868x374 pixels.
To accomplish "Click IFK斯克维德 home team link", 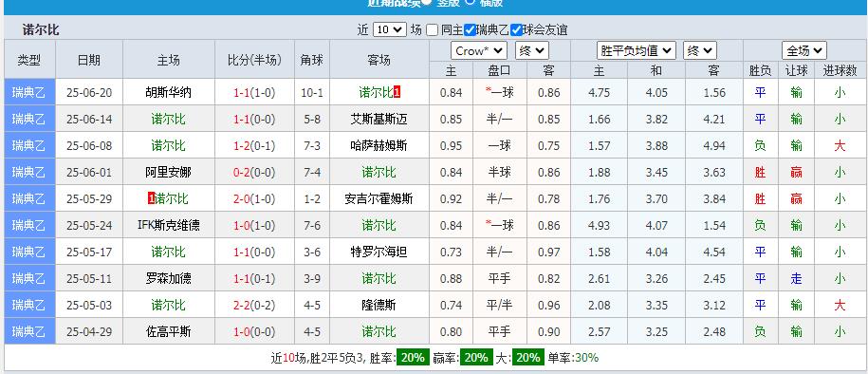I will click(x=168, y=225).
